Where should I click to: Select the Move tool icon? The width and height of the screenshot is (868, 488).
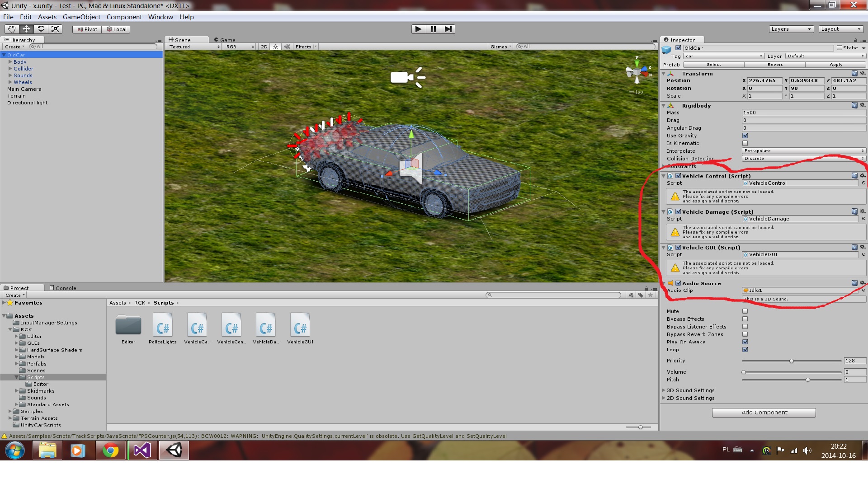pyautogui.click(x=26, y=29)
